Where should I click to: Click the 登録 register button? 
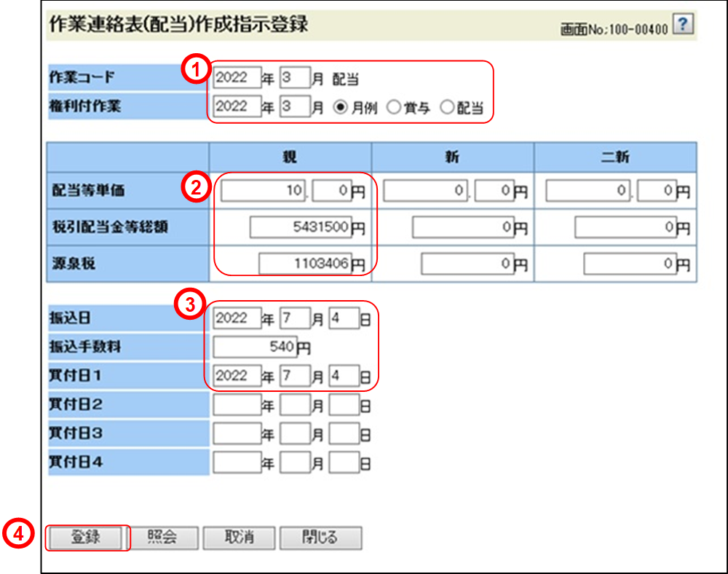click(87, 538)
